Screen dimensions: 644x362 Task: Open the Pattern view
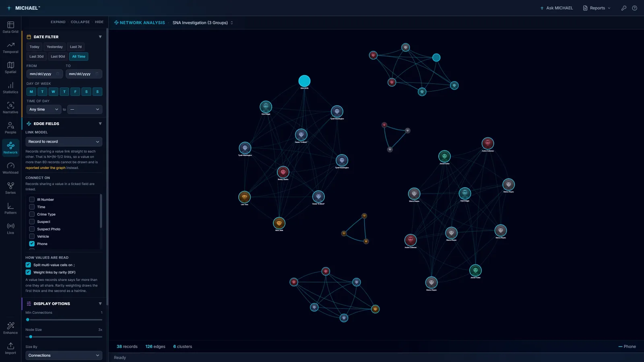tap(10, 208)
